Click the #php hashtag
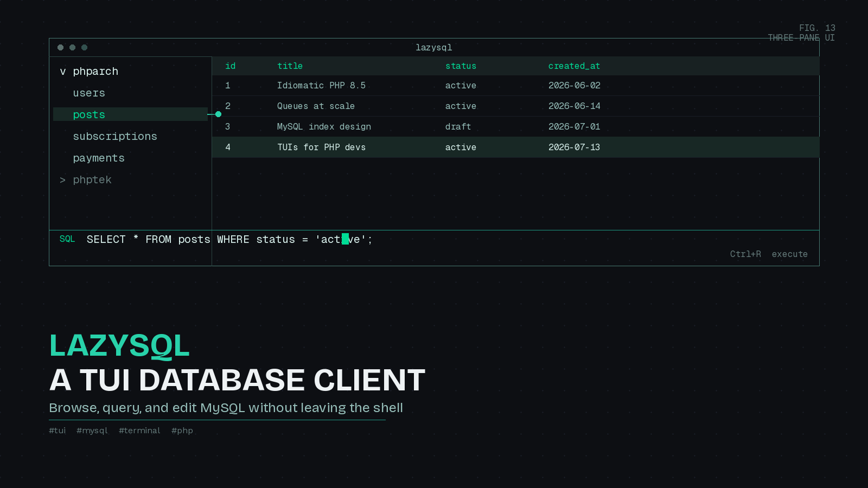The image size is (868, 488). click(182, 431)
